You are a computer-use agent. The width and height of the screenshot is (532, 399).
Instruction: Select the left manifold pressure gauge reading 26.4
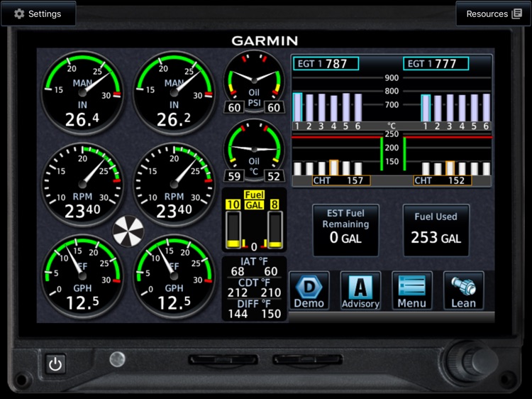(x=82, y=93)
